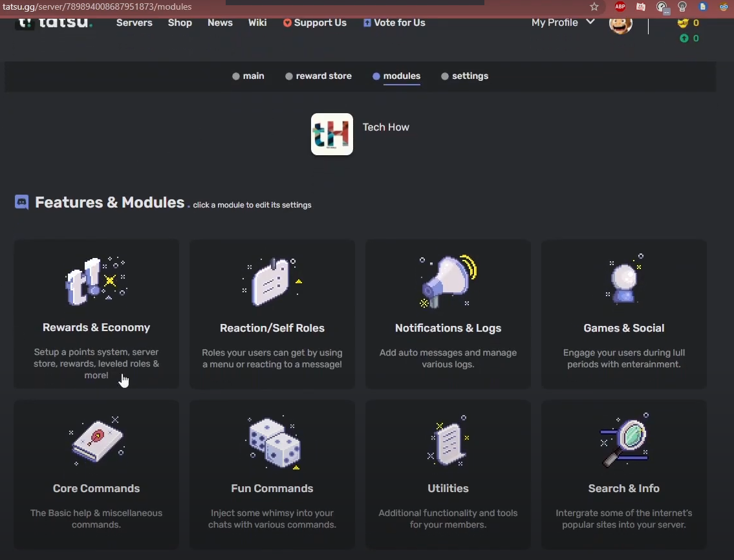Image resolution: width=734 pixels, height=560 pixels.
Task: Click 'Add auto messages and manage' description
Action: pos(448,358)
